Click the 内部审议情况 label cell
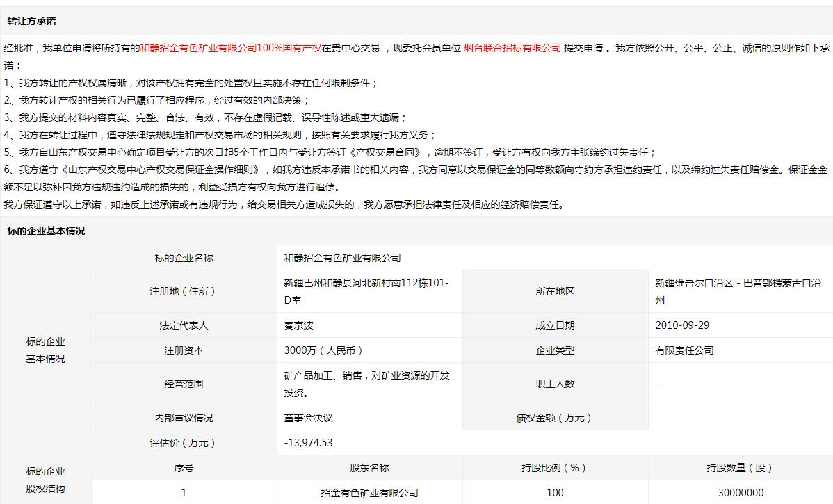 [184, 418]
